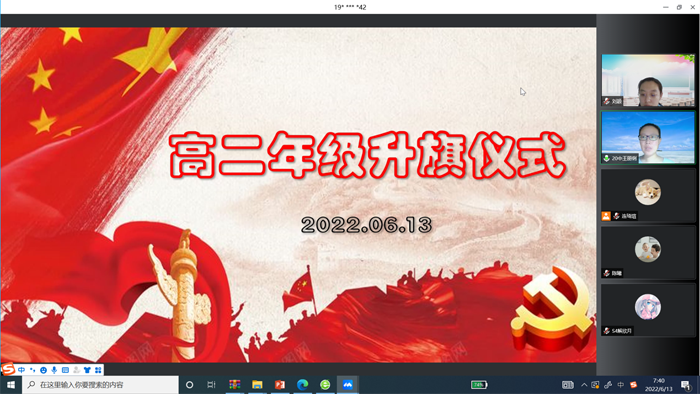Restore the meeting window size
This screenshot has height=394, width=700.
[x=679, y=7]
